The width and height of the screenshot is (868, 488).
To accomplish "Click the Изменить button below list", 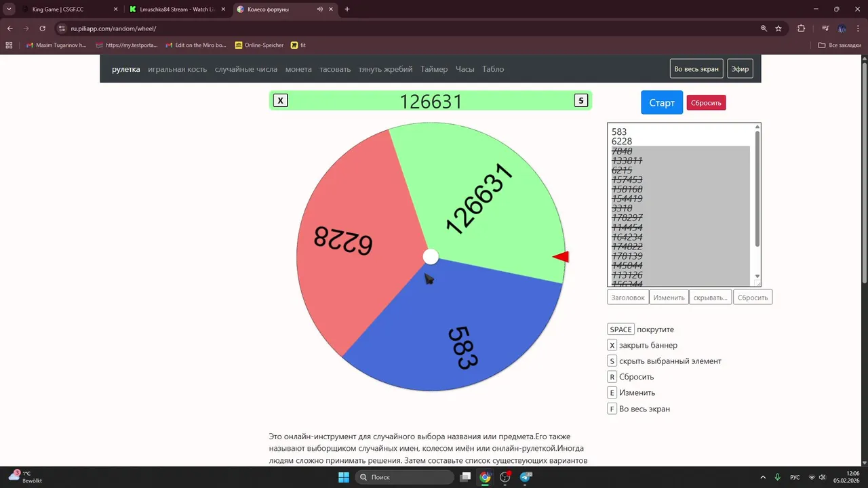I will (669, 298).
